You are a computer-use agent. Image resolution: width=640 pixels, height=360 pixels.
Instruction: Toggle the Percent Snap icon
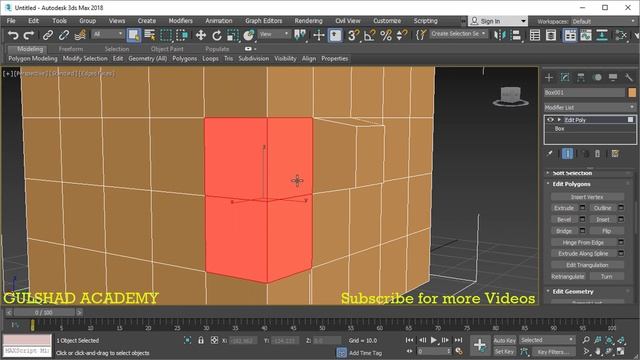[x=386, y=35]
